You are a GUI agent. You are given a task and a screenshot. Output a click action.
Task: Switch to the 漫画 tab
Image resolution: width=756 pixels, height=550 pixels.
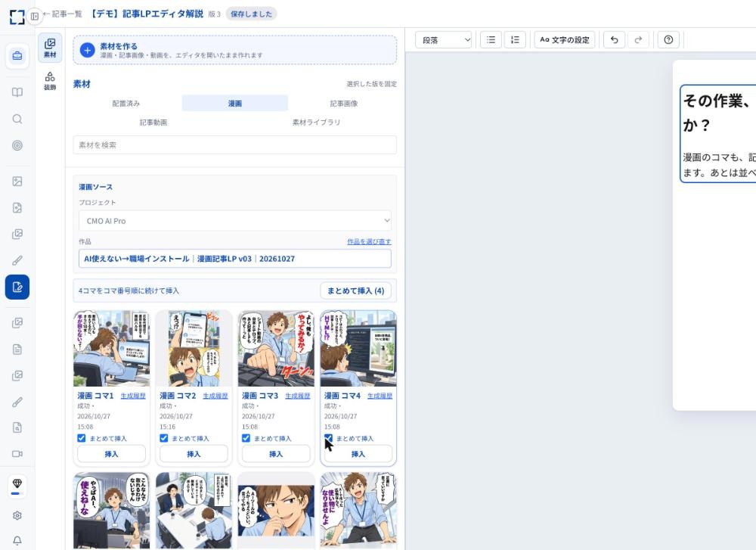pyautogui.click(x=235, y=103)
